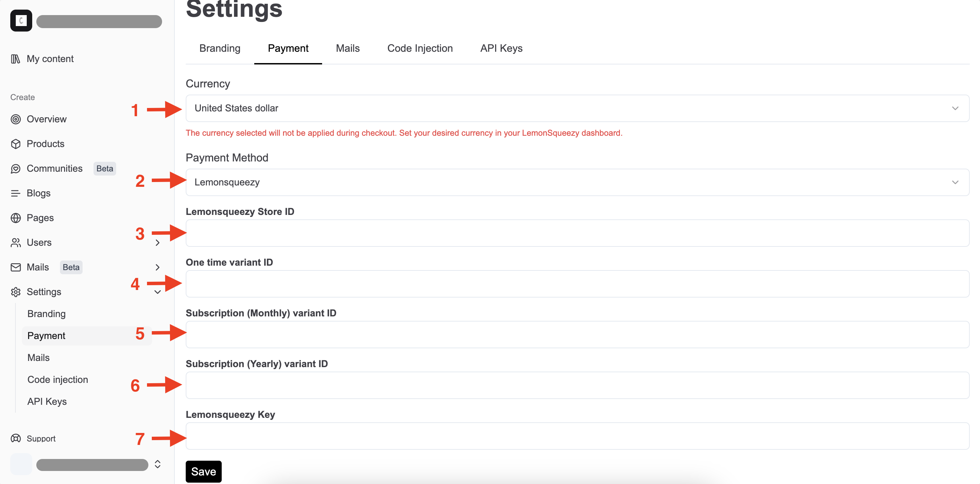Open Pages section
Viewport: 980px width, 484px height.
click(40, 218)
